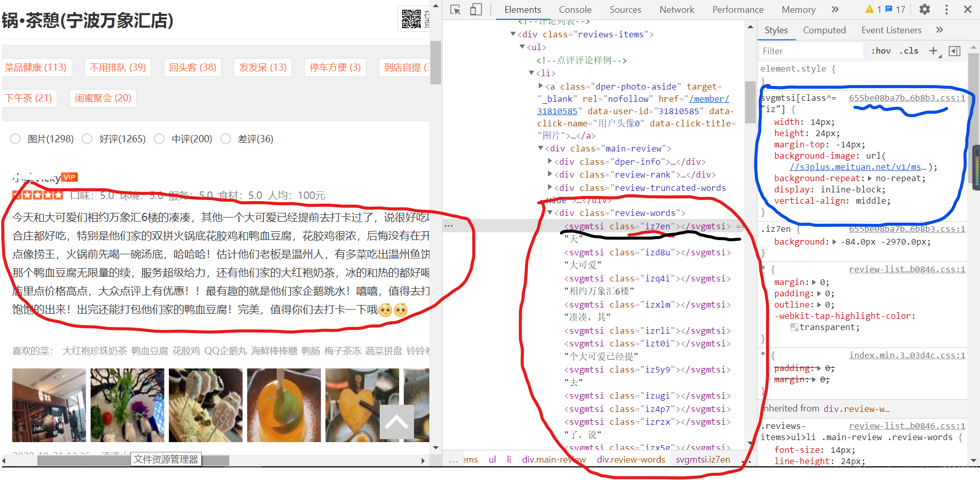980x480 pixels.
Task: Click the 发发呆 (13) tag
Action: coord(263,67)
